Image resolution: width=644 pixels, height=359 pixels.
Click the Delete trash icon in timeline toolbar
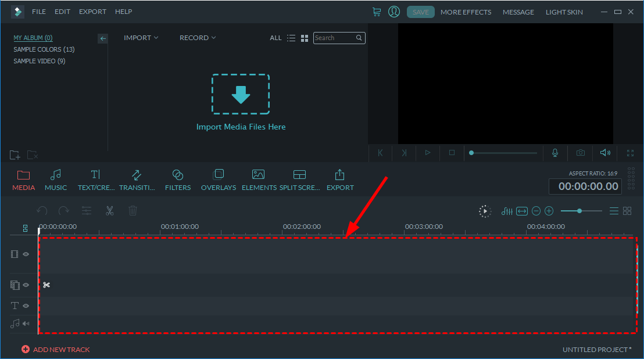click(x=133, y=210)
